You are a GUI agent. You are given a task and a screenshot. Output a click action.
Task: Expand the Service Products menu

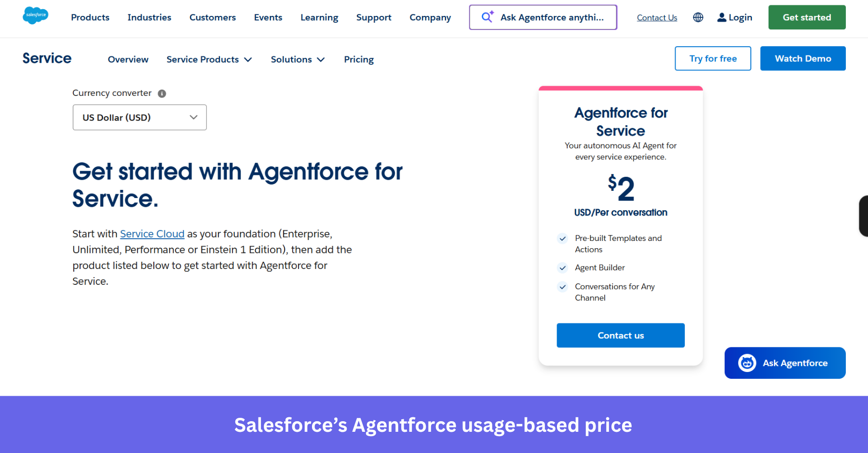click(x=209, y=59)
